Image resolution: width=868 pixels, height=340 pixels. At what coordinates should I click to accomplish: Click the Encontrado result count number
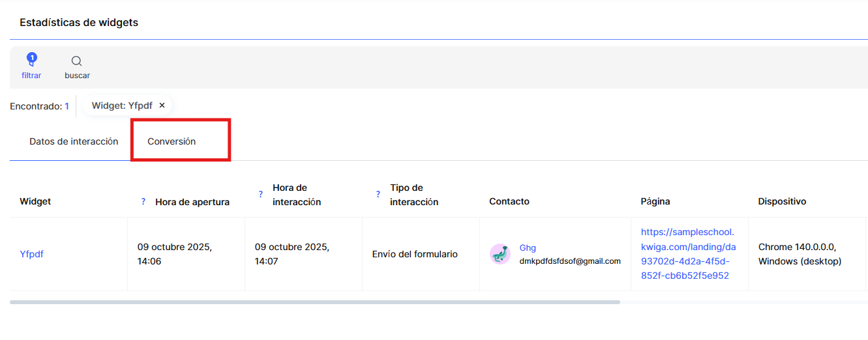point(67,106)
